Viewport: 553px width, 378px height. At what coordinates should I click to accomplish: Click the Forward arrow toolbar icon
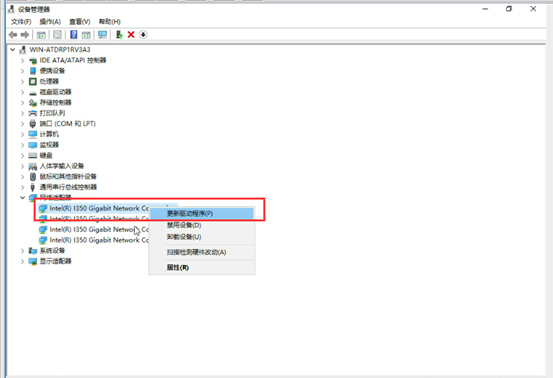[x=25, y=35]
